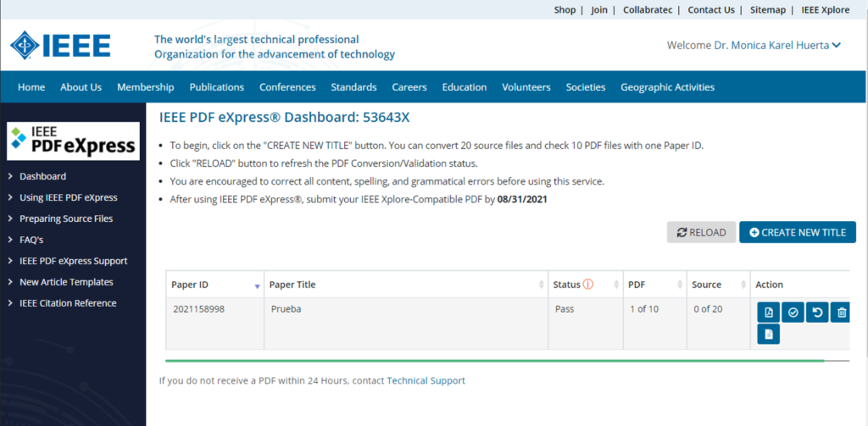868x426 pixels.
Task: Click the orange Status info icon
Action: point(588,285)
